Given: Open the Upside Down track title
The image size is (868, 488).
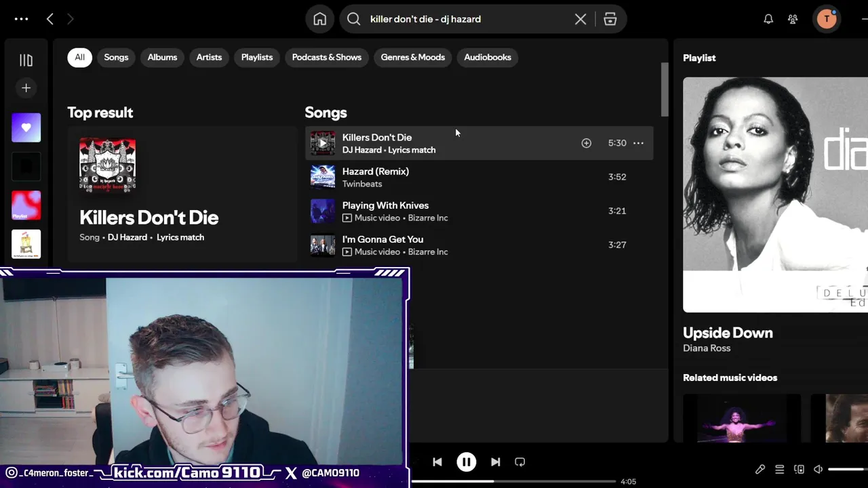Looking at the screenshot, I should [x=728, y=333].
